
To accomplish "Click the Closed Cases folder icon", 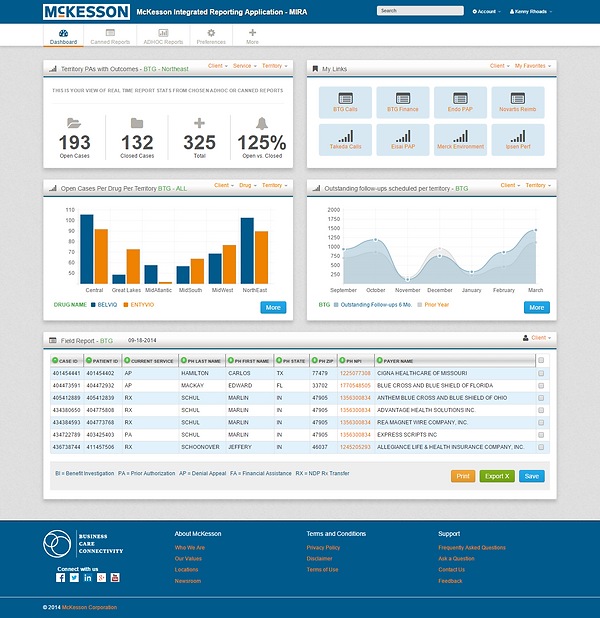I will click(x=137, y=123).
